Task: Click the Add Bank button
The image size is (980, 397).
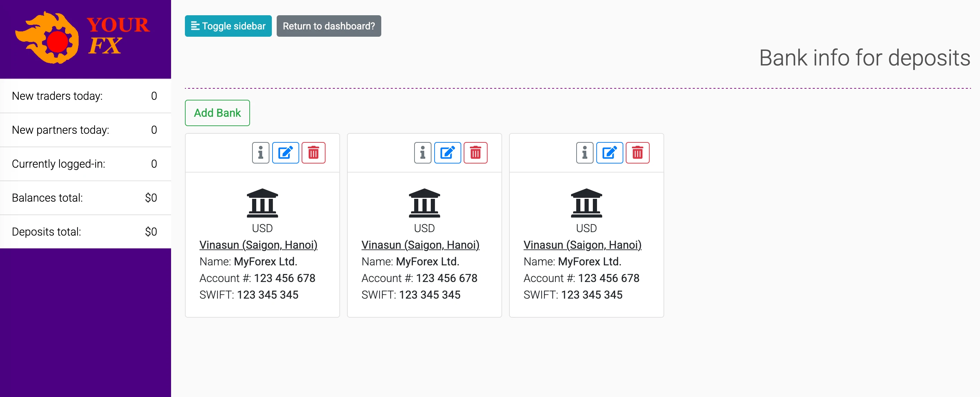Action: (217, 113)
